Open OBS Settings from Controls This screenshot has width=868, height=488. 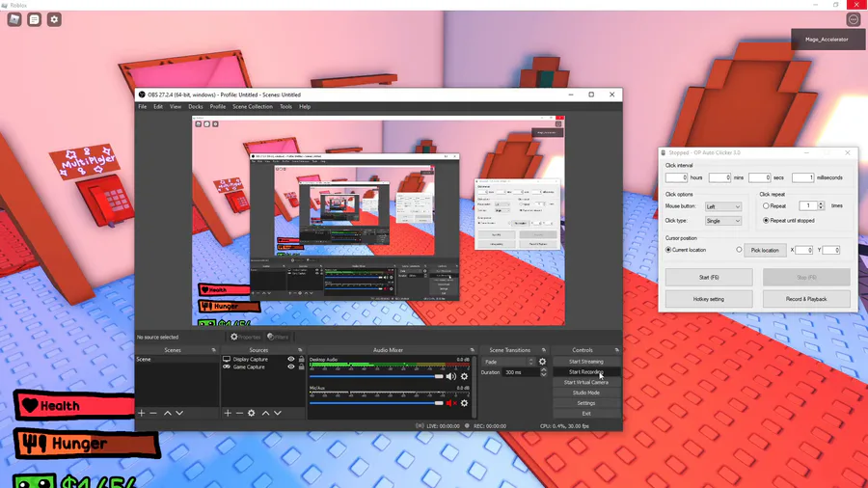point(586,403)
